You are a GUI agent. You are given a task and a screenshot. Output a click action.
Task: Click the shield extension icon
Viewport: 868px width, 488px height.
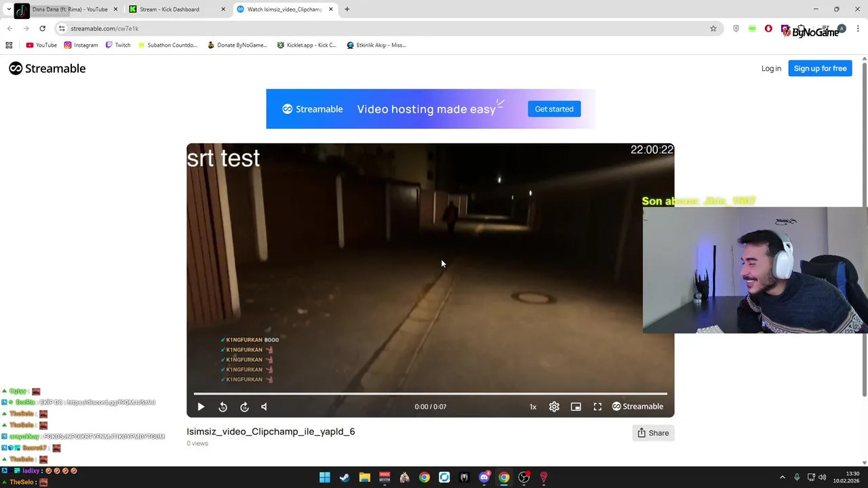(736, 28)
